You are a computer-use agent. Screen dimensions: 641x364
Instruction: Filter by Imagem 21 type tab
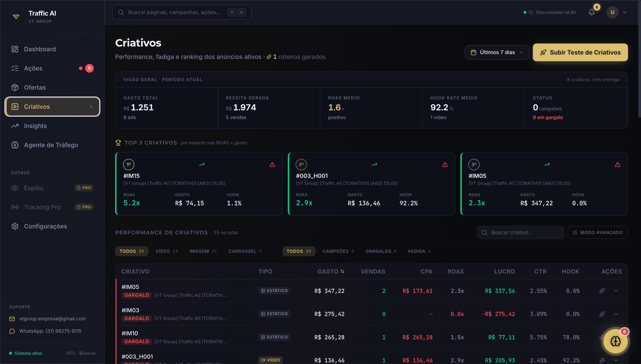click(x=203, y=251)
